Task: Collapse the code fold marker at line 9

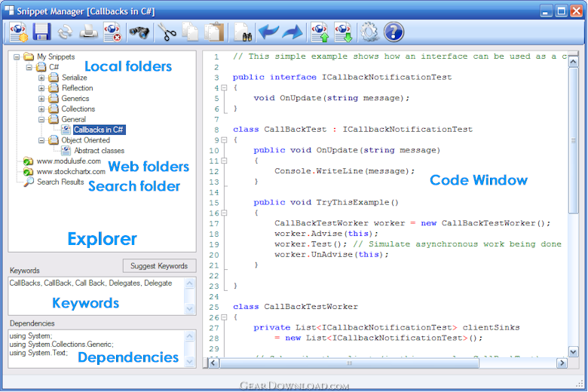Action: [x=224, y=140]
